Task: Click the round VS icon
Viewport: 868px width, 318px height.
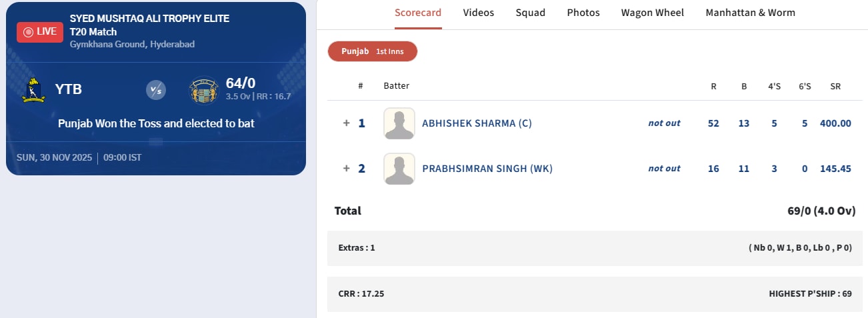Action: point(155,90)
